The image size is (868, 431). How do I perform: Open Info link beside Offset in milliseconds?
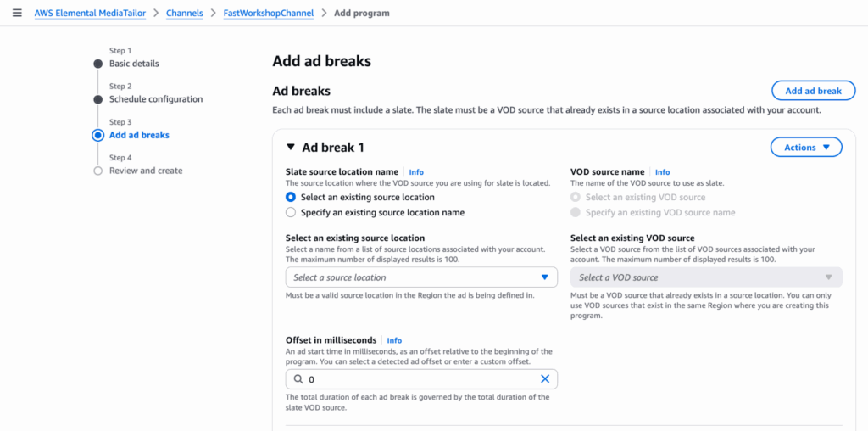(394, 340)
